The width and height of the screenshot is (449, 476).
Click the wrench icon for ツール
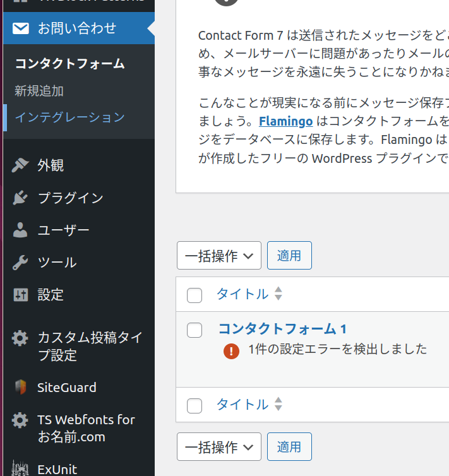(20, 262)
